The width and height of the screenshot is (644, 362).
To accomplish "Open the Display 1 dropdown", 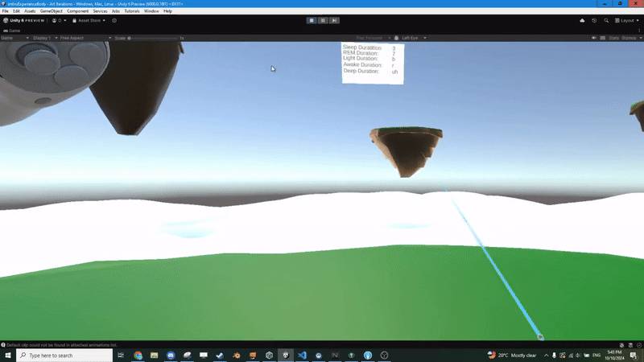I will pos(42,38).
